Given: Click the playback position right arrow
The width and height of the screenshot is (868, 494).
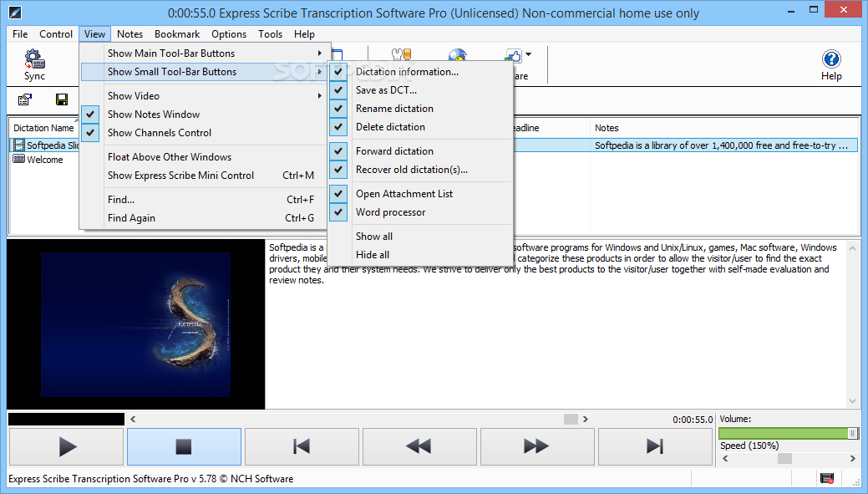Looking at the screenshot, I should coord(585,420).
